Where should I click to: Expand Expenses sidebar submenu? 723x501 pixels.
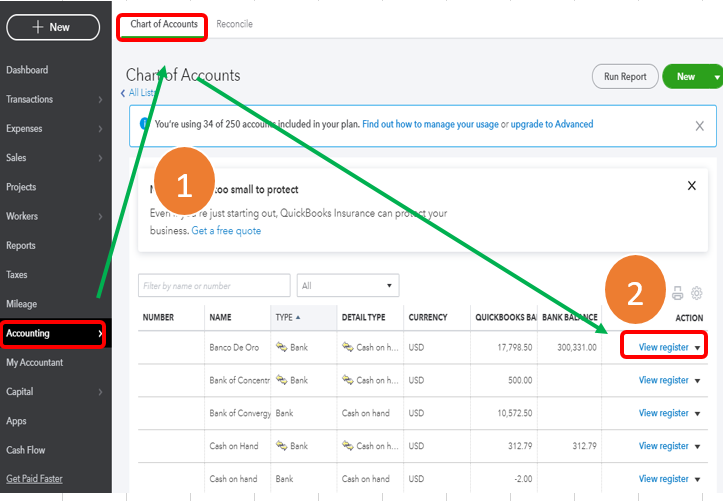(100, 129)
